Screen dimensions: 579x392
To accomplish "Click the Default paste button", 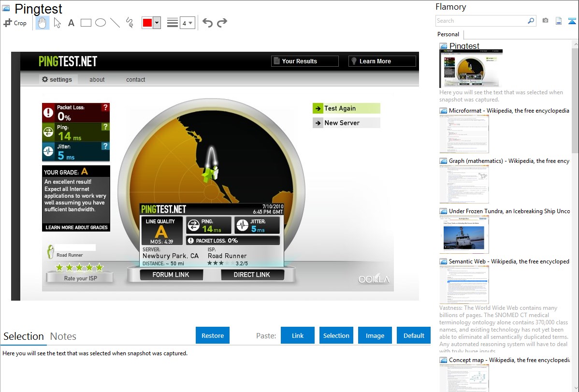I will point(414,335).
